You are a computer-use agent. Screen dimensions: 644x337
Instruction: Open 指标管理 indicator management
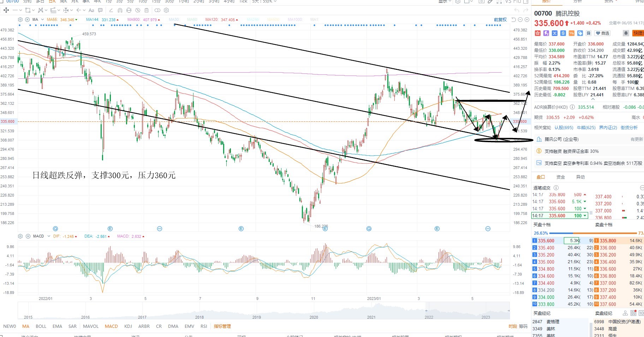click(x=222, y=326)
